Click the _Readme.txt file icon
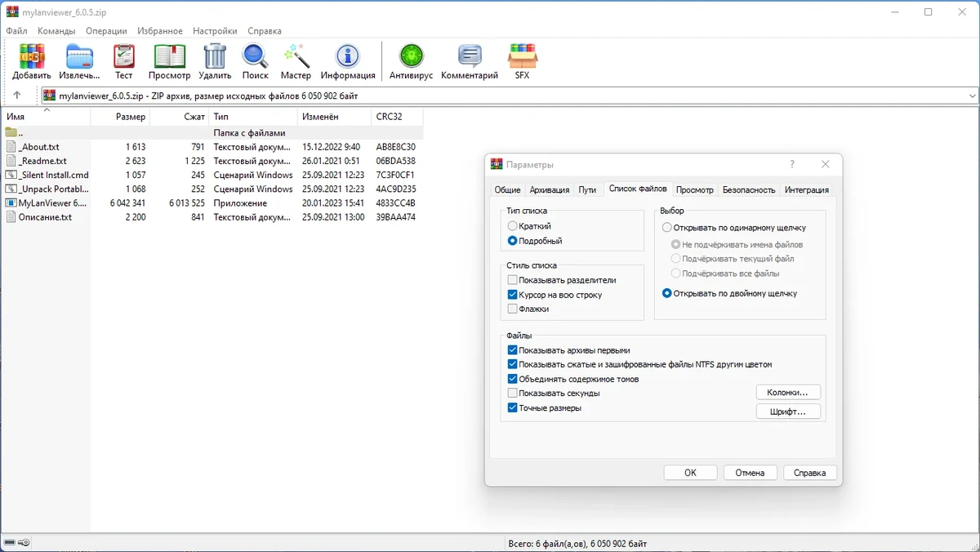Screen dimensions: 980x552 pos(11,161)
